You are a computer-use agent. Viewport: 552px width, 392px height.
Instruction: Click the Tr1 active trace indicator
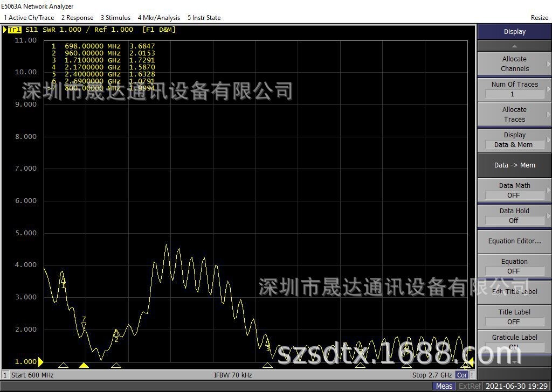point(15,30)
